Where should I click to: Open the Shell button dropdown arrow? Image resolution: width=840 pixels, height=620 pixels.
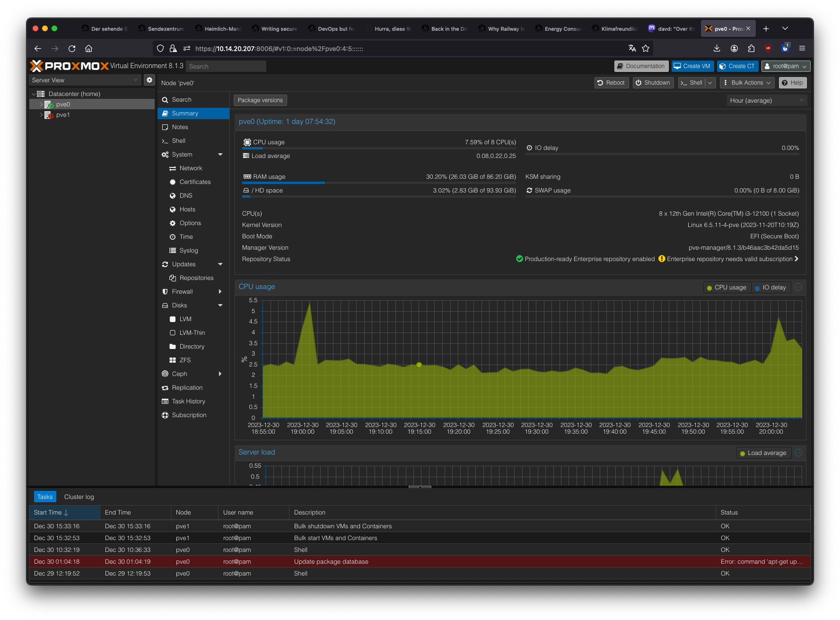[710, 83]
